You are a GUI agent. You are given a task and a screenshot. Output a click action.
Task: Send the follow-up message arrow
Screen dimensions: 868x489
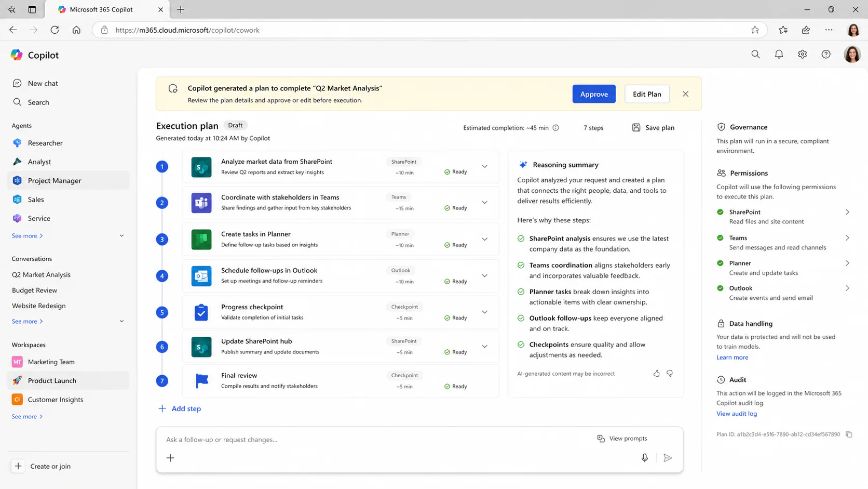click(668, 458)
